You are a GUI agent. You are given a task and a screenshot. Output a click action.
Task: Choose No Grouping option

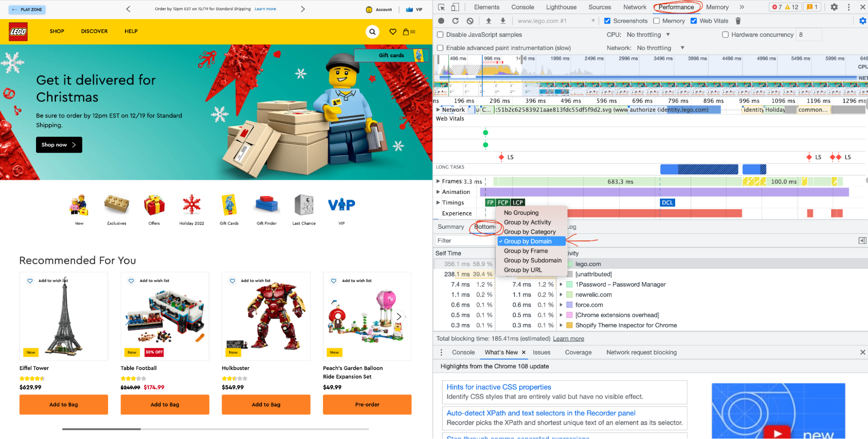(532, 213)
